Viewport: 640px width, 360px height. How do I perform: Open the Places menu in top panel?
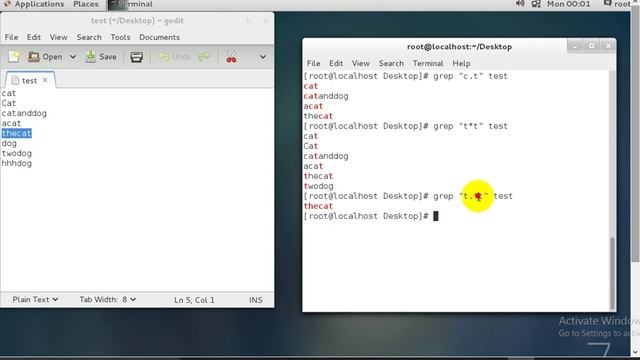coord(86,4)
